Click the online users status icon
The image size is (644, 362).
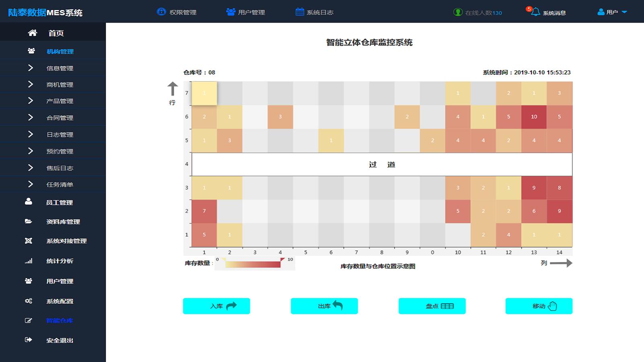458,12
